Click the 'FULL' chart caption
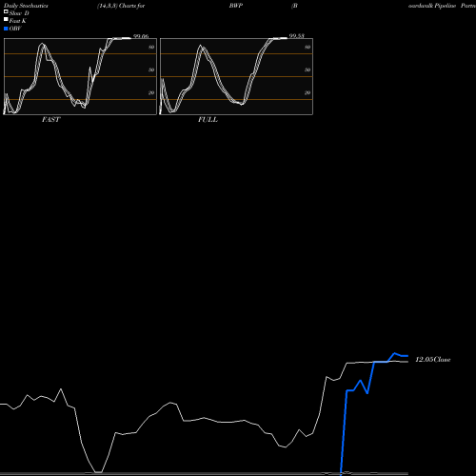The width and height of the screenshot is (476, 476). (208, 120)
